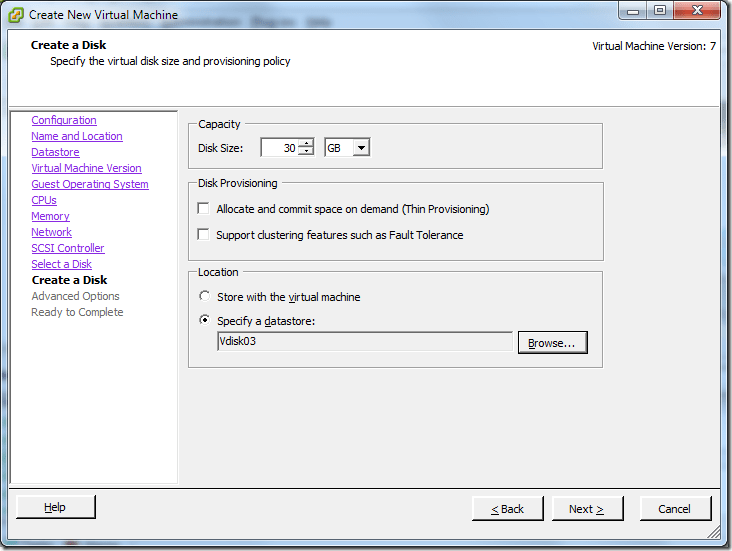732x551 pixels.
Task: Go back with the Back button
Action: (x=507, y=509)
